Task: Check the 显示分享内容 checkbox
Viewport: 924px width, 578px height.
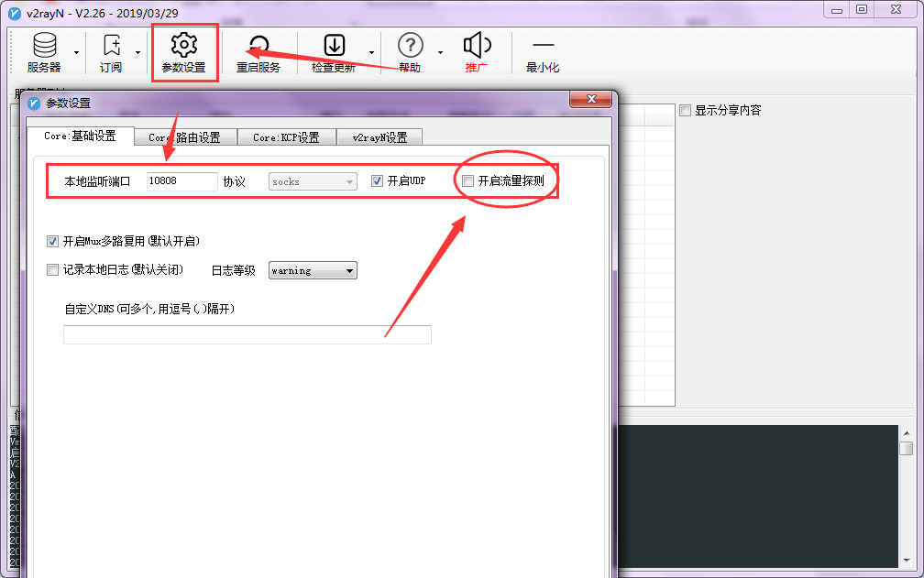Action: (686, 111)
